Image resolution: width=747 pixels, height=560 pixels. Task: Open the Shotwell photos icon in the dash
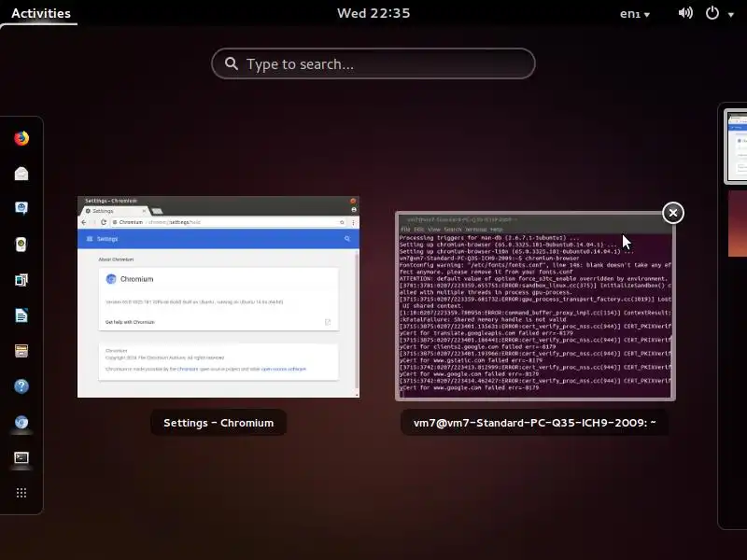[x=21, y=279]
